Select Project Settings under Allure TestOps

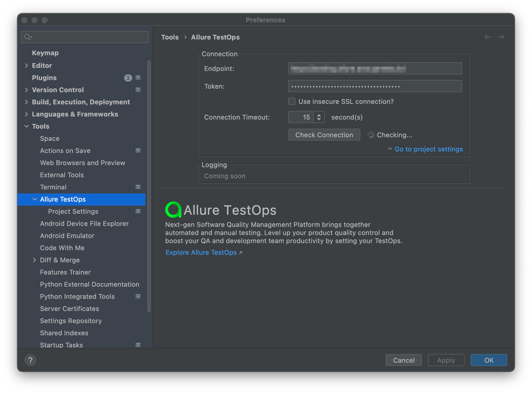(x=73, y=211)
